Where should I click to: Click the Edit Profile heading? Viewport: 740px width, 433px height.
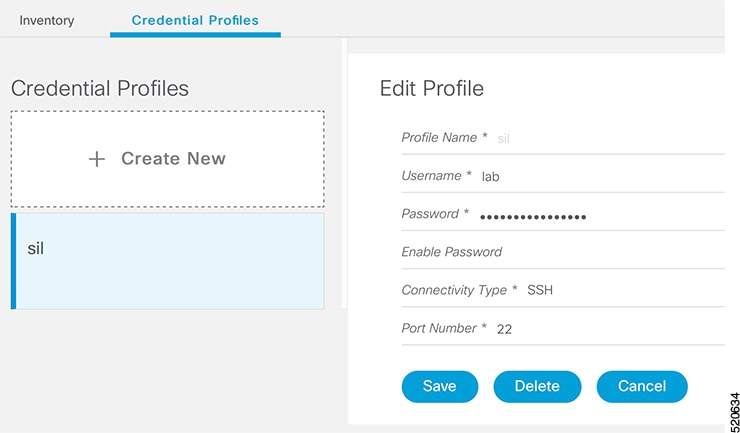point(432,88)
